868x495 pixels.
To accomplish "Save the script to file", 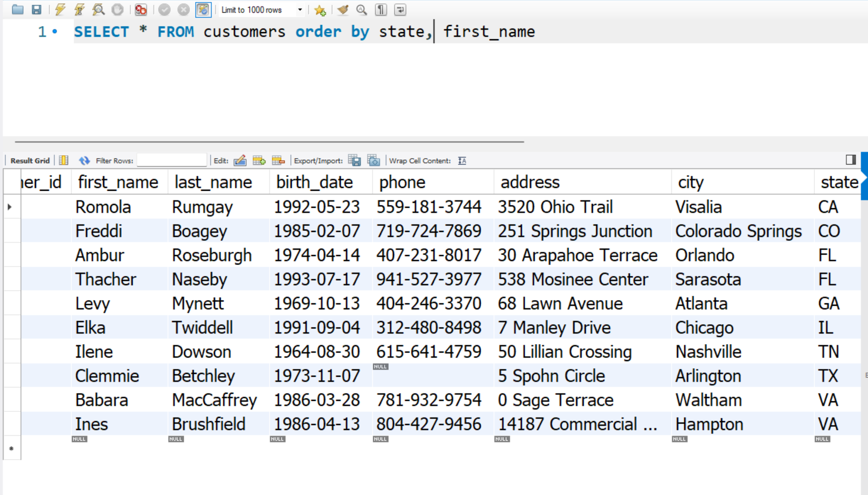I will [36, 9].
